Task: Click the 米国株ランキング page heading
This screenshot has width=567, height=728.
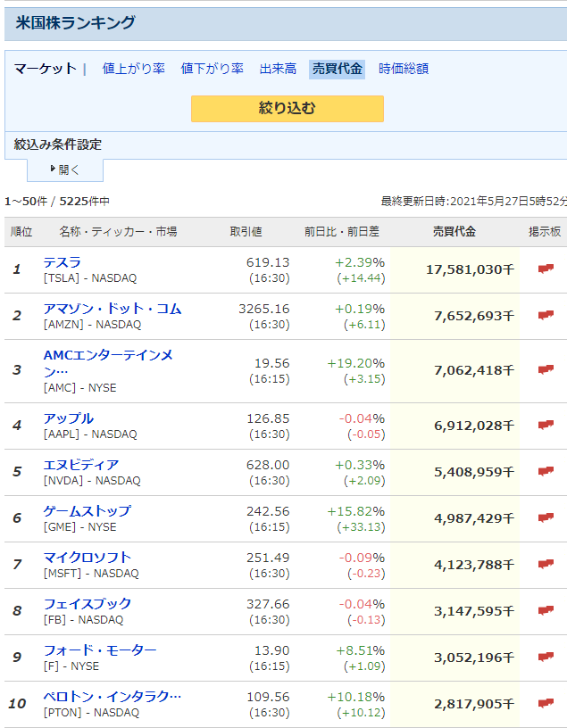Action: (75, 23)
